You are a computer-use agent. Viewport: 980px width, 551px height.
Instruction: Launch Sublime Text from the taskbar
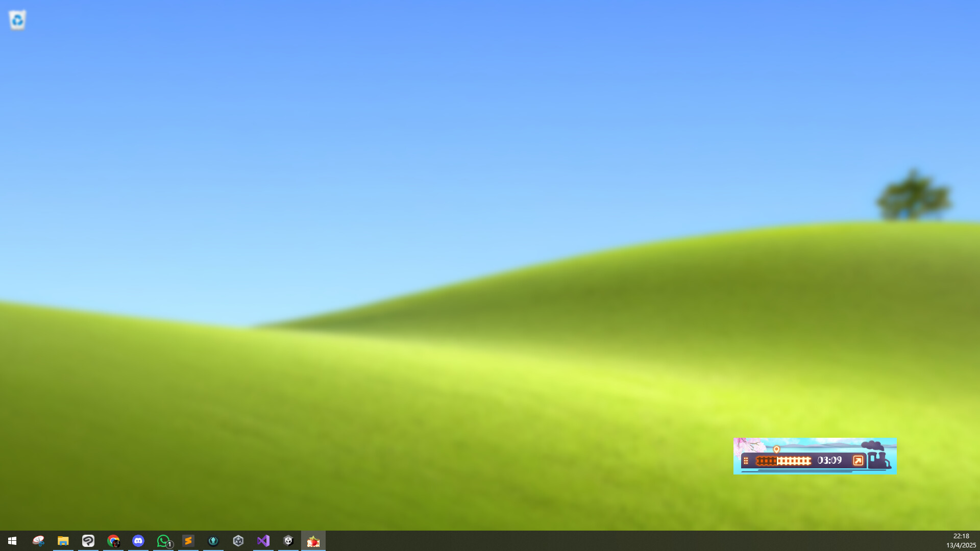(188, 541)
